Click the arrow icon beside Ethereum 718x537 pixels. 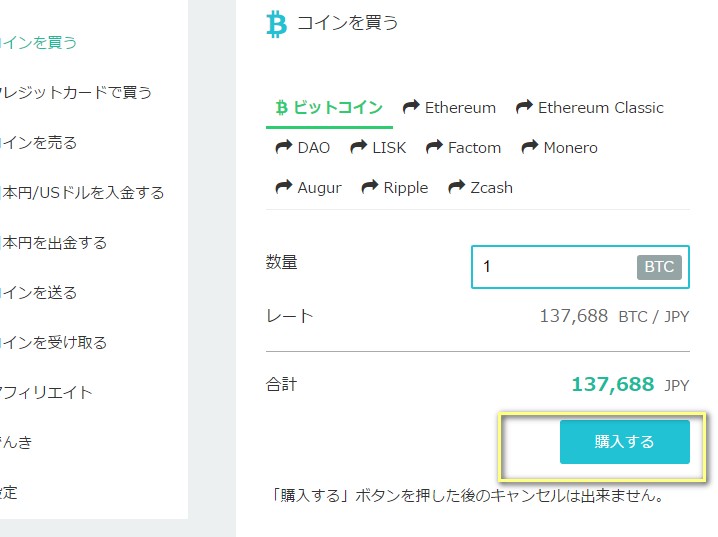[411, 107]
